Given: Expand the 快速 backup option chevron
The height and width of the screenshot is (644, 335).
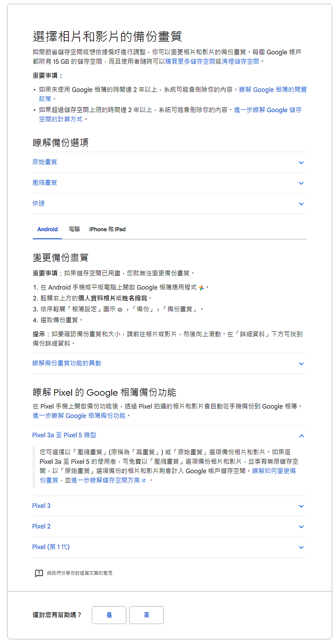Looking at the screenshot, I should tap(301, 204).
